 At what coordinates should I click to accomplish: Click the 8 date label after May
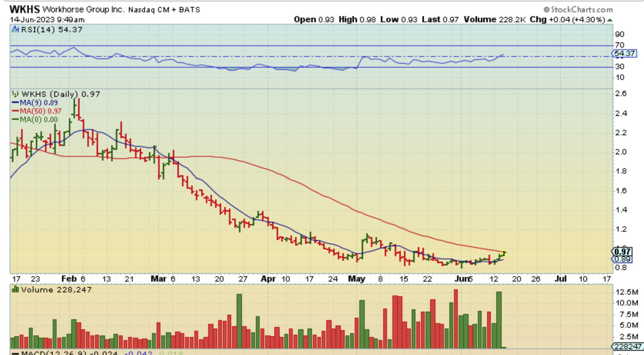(380, 279)
